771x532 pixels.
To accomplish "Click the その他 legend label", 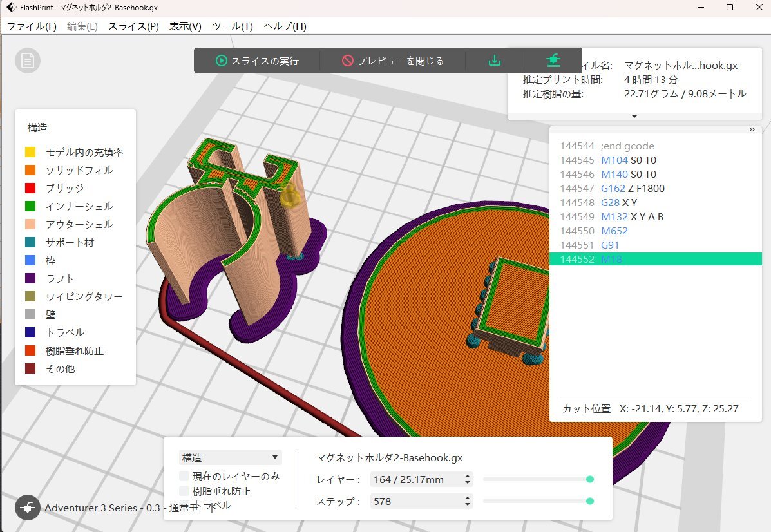I will tap(61, 369).
